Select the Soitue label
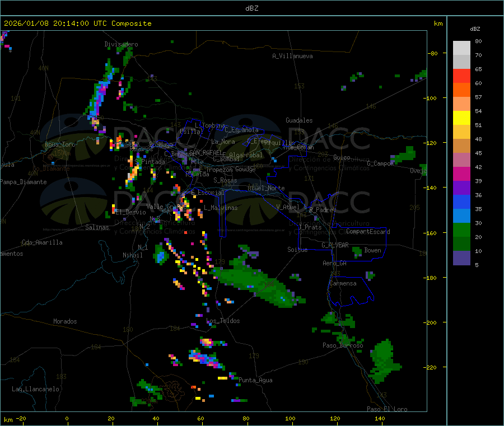504x426 pixels. pyautogui.click(x=297, y=250)
